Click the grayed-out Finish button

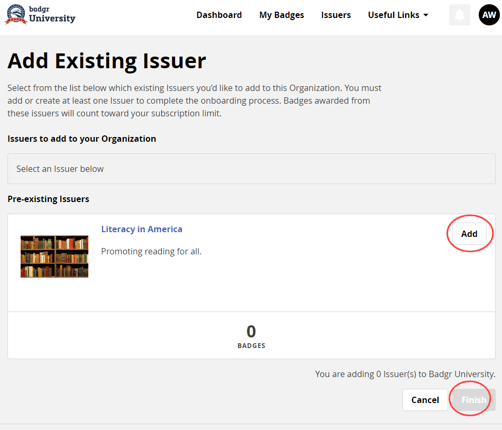tap(474, 400)
